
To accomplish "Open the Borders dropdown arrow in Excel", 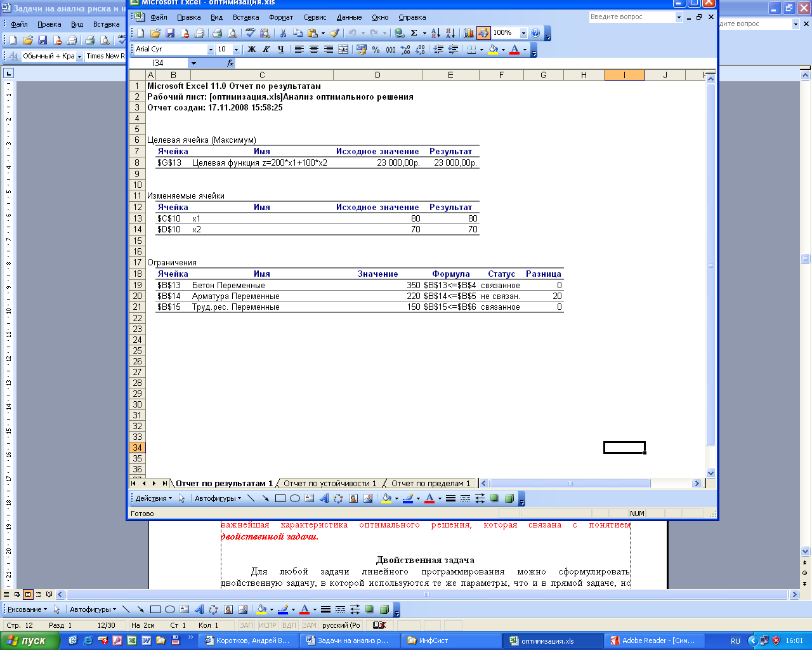I will (481, 50).
